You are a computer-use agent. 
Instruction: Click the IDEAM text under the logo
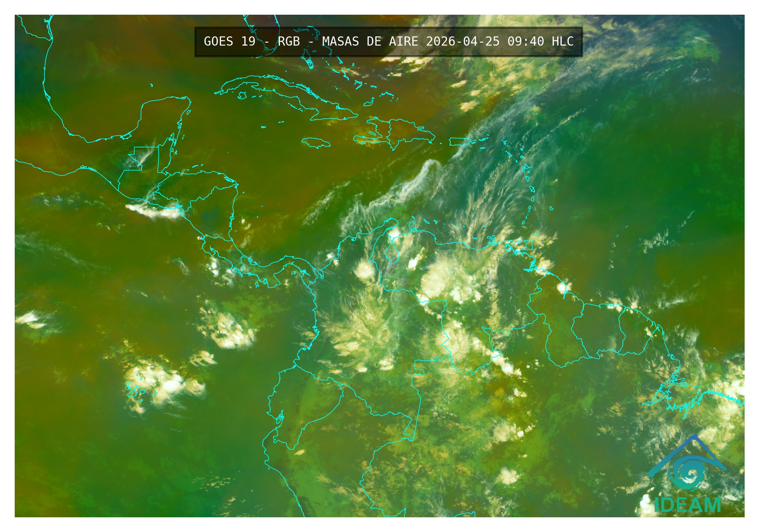click(687, 505)
